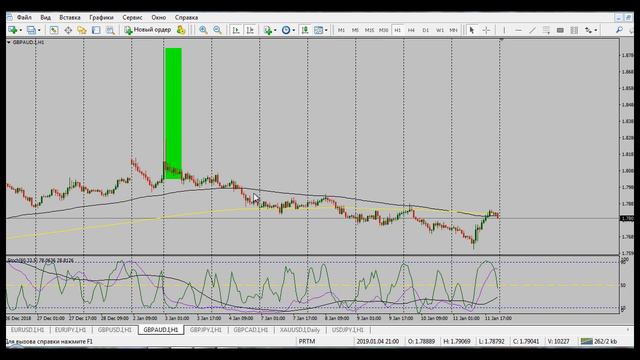The width and height of the screenshot is (640, 360).
Task: Switch to the GBPJPY,H1 chart tab
Action: [205, 330]
